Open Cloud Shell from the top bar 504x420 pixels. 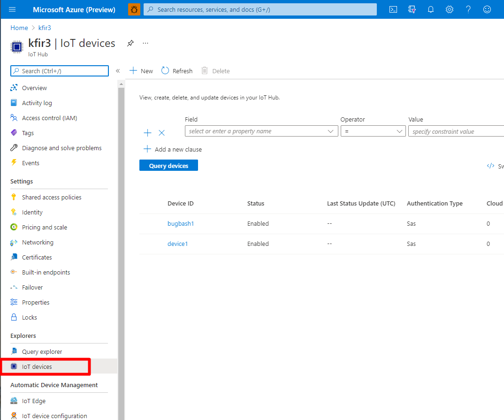pos(393,9)
